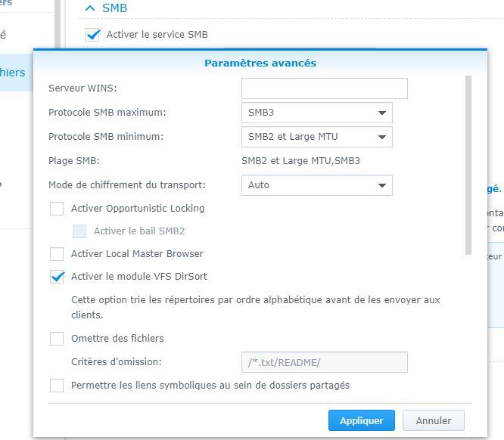The height and width of the screenshot is (440, 504).
Task: Collapse the SMB section chevron
Action: (90, 8)
